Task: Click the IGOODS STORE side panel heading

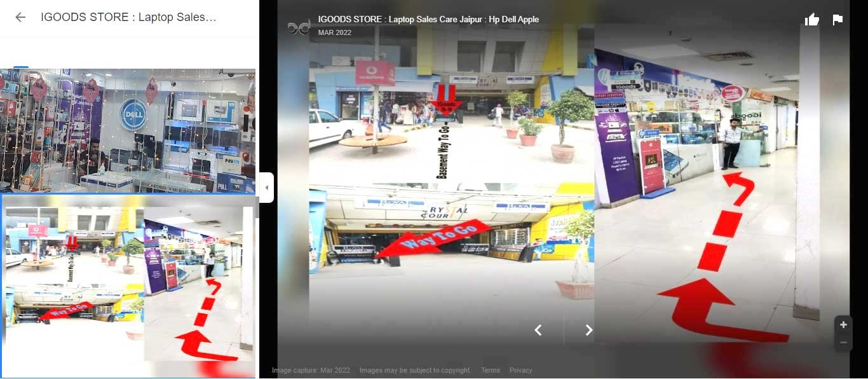Action: click(x=129, y=17)
